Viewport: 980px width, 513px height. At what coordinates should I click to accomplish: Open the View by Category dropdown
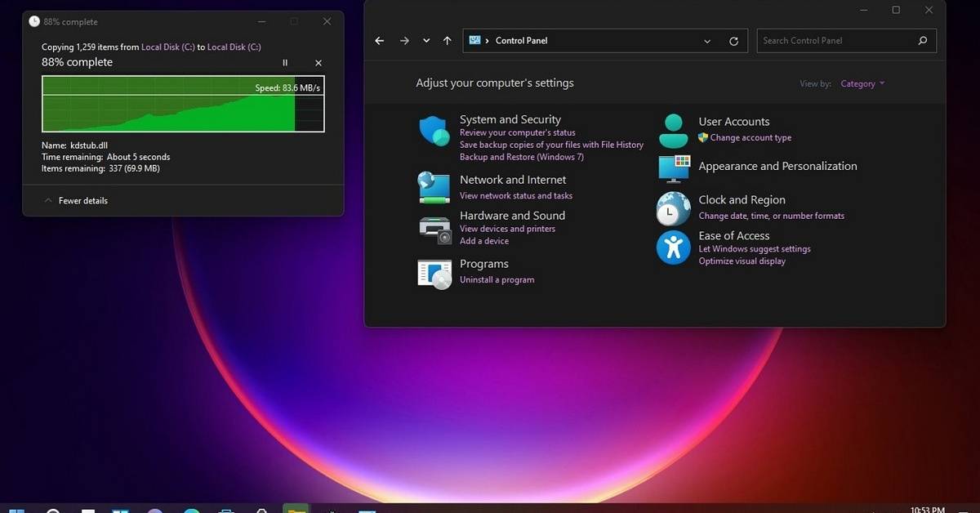click(x=862, y=83)
